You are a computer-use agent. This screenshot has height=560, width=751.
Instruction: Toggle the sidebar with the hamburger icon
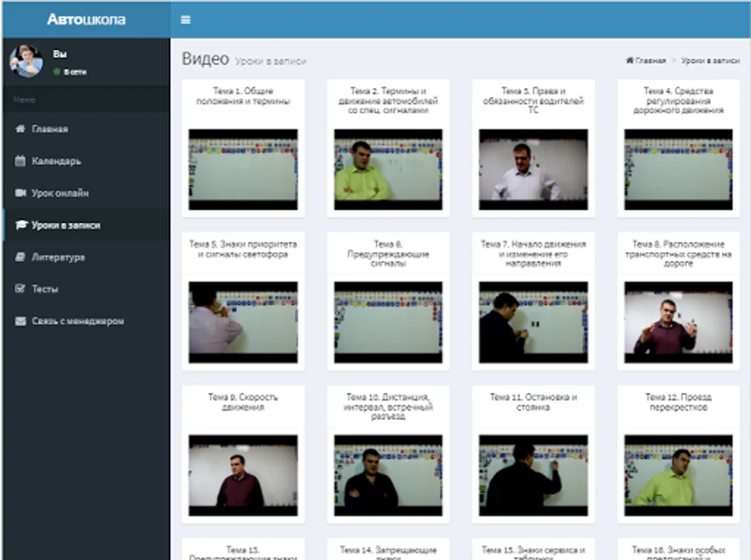click(x=186, y=20)
